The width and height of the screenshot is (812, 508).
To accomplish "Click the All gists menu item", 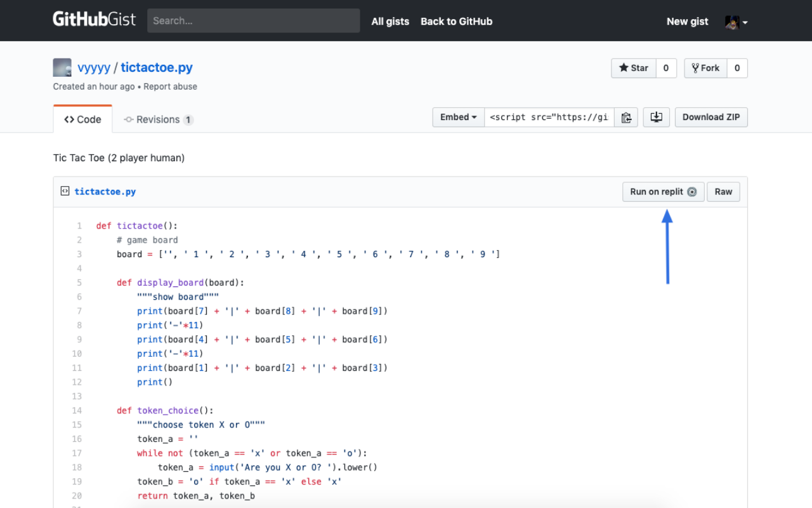I will point(390,21).
